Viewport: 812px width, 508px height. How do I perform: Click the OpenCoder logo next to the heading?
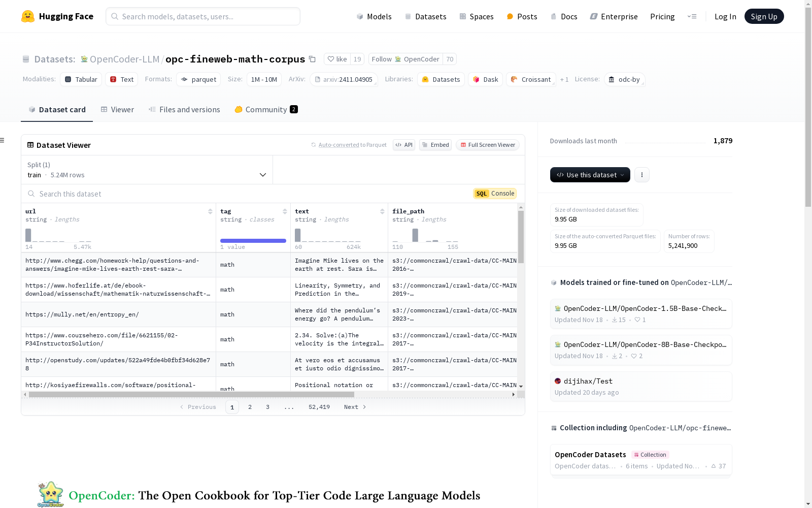click(x=50, y=494)
